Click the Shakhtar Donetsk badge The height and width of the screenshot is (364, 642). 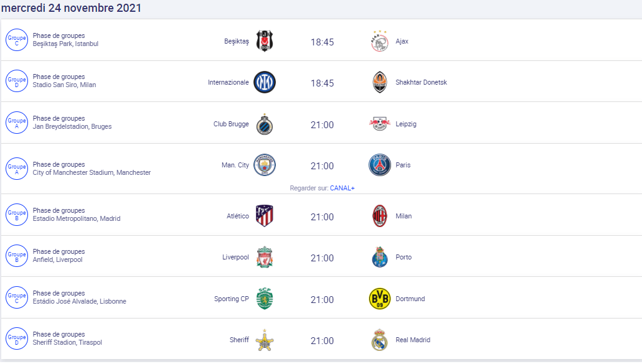click(x=379, y=82)
